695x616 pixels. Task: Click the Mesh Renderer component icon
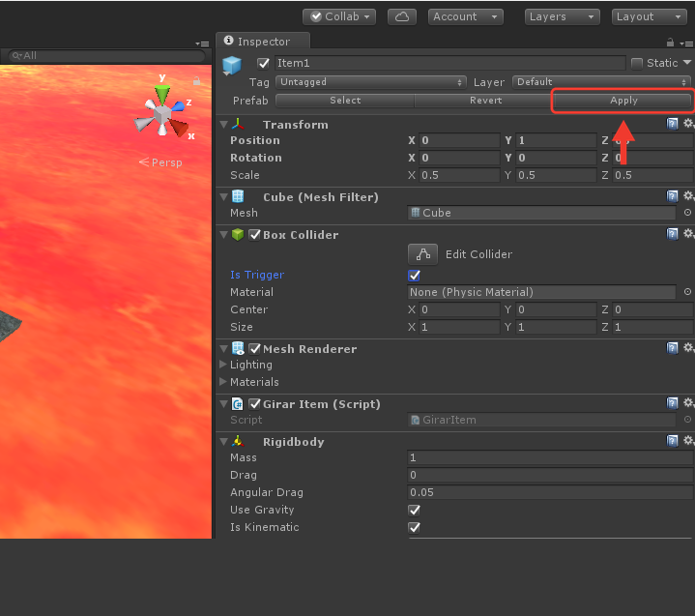tap(238, 348)
